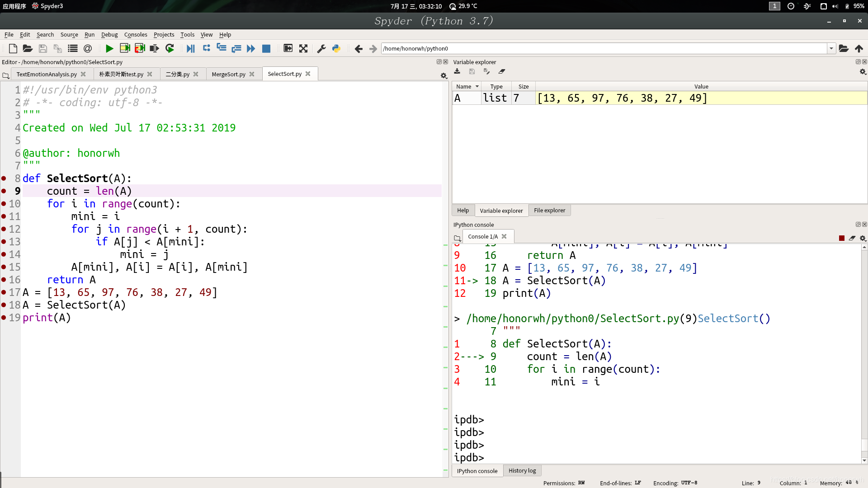This screenshot has height=488, width=868.
Task: Click the Maximize current pane icon
Action: point(303,48)
